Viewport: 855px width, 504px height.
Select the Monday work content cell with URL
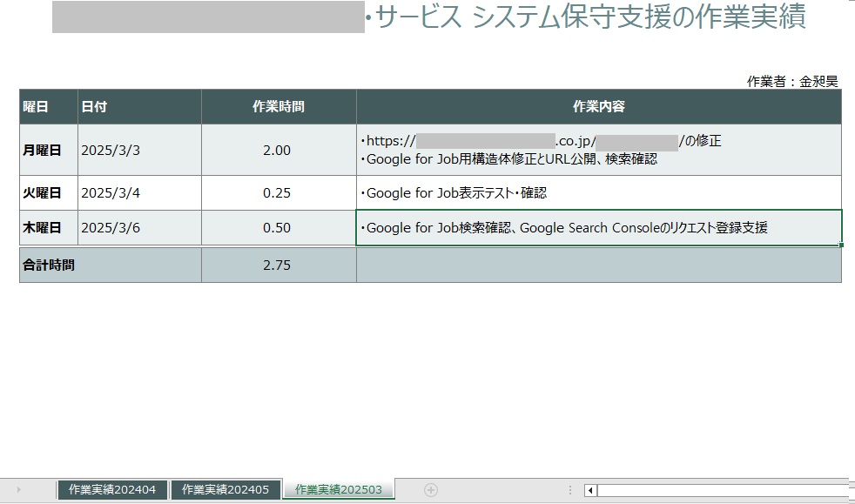tap(599, 150)
